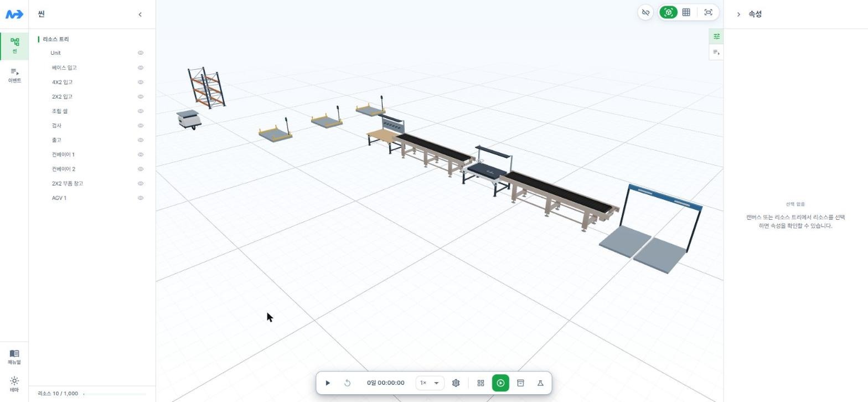
Task: Select the AGV robot in the 3D canvas
Action: [189, 120]
